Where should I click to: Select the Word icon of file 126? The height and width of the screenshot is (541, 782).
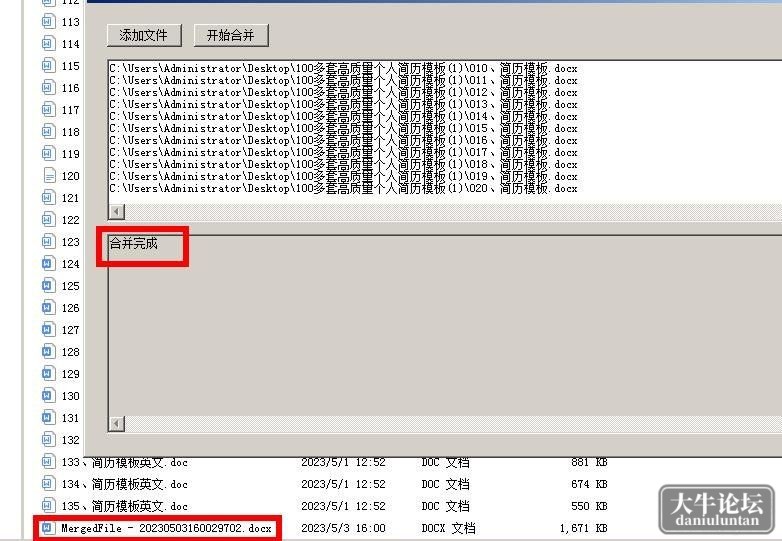pos(48,308)
